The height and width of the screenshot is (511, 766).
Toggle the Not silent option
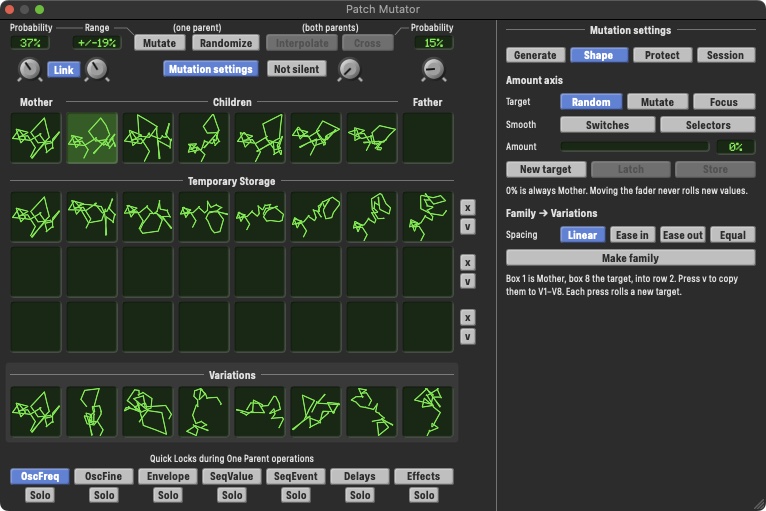(297, 69)
